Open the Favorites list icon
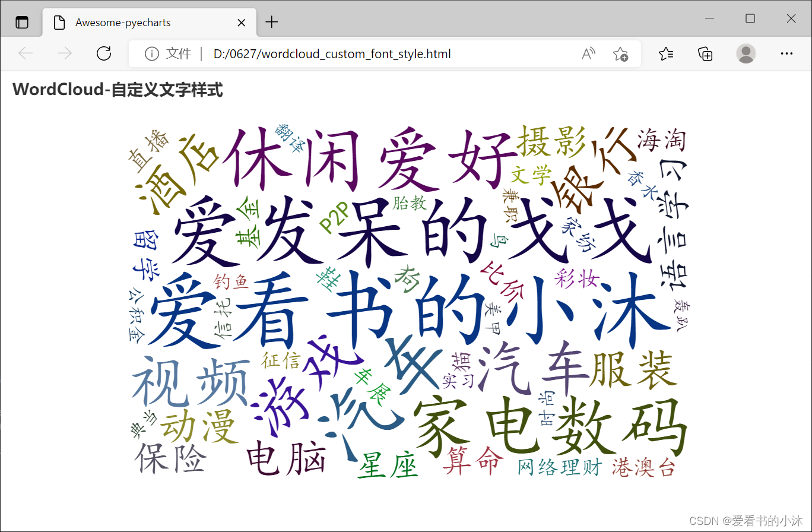This screenshot has height=532, width=812. coord(666,53)
